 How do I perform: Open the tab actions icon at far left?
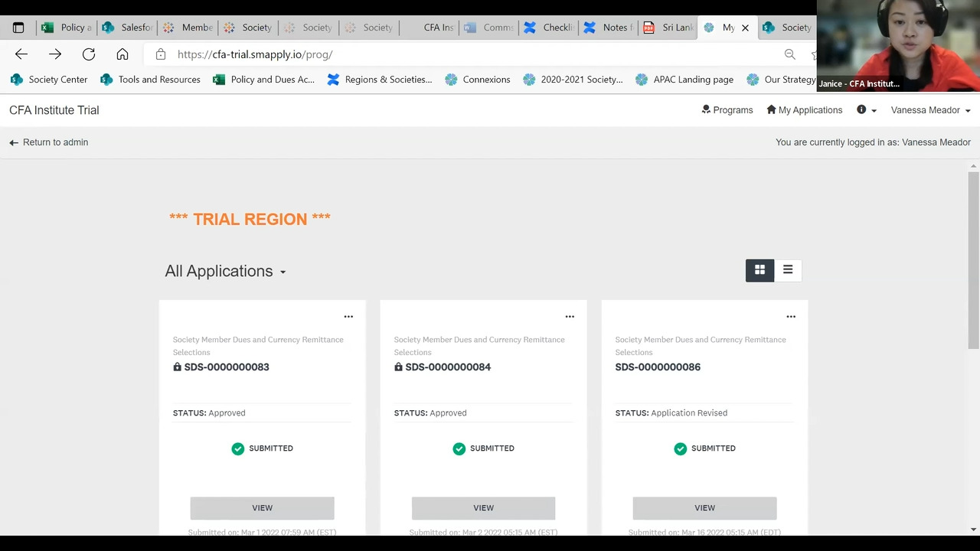click(18, 28)
